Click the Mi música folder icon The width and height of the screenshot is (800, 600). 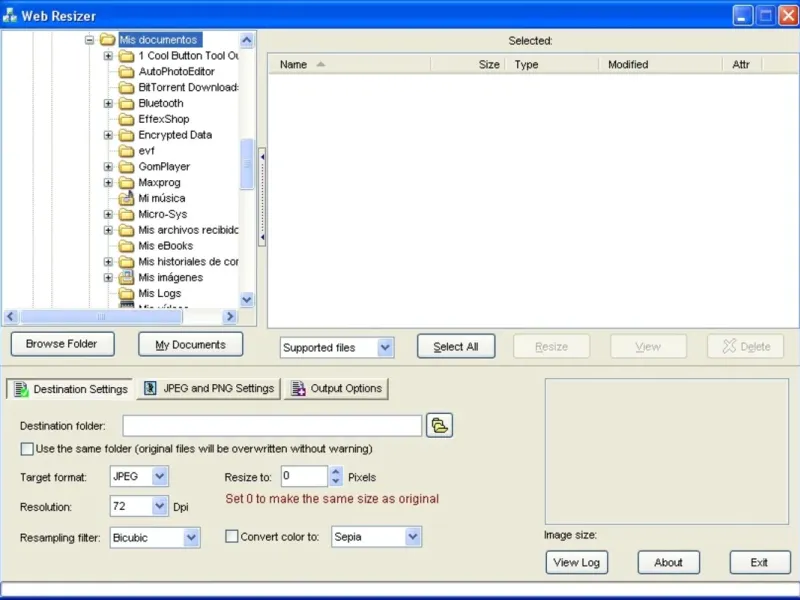tap(126, 198)
